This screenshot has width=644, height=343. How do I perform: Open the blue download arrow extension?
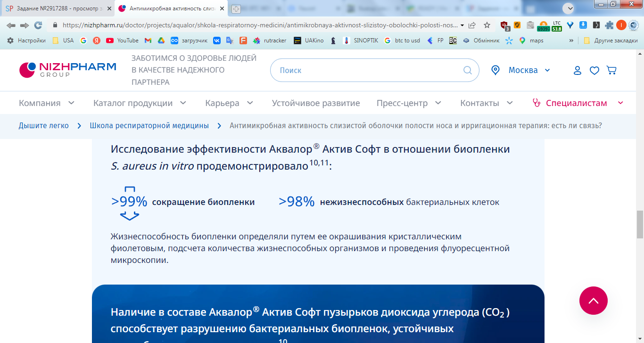583,25
